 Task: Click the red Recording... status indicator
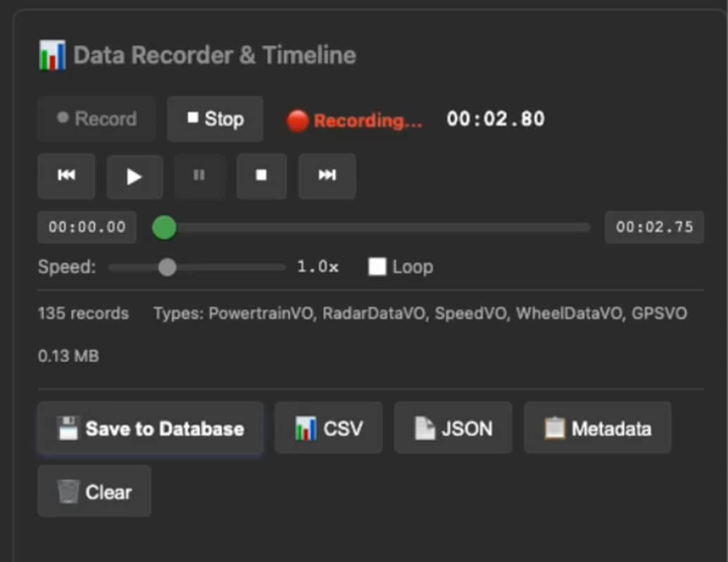tap(355, 120)
